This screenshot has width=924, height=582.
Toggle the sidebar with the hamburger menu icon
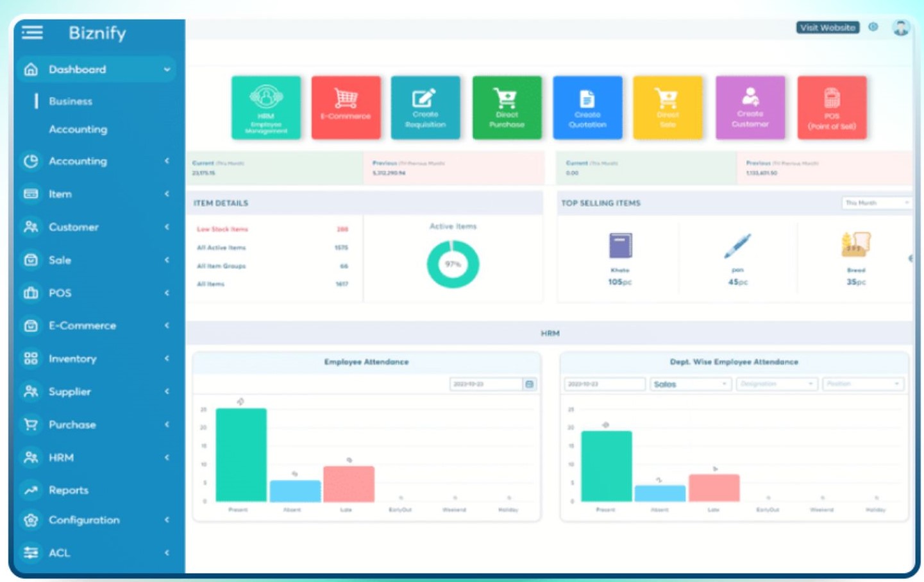coord(32,32)
